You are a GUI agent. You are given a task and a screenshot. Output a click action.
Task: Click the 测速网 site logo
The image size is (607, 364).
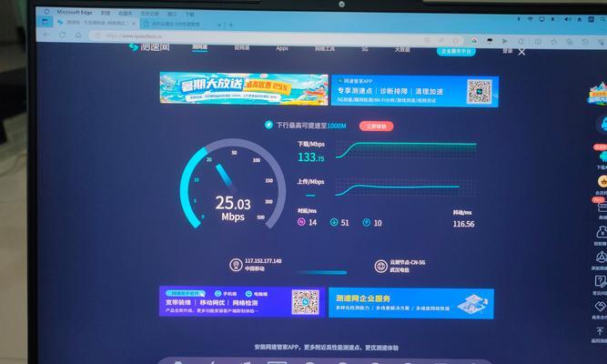[149, 46]
